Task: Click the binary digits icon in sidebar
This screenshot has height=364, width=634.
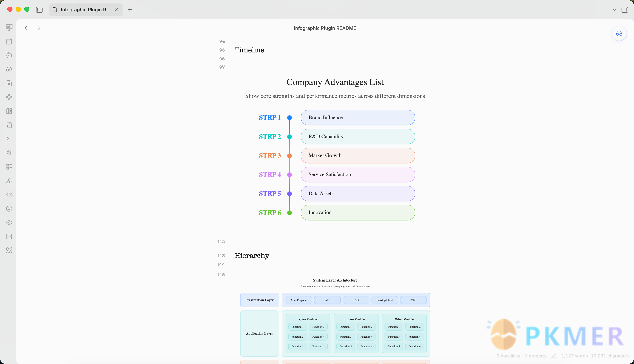Action: 9,153
